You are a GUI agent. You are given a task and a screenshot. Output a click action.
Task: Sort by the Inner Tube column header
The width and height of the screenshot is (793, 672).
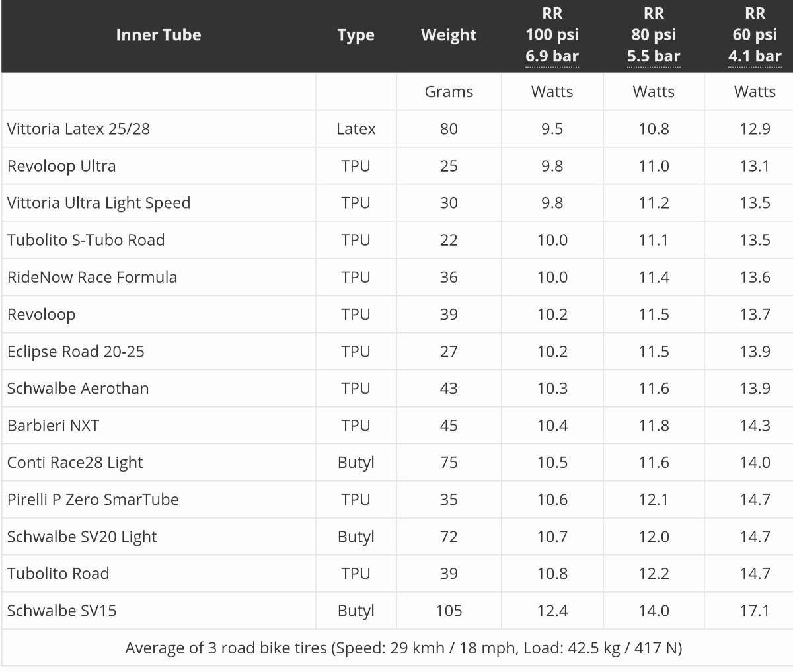[x=159, y=35]
